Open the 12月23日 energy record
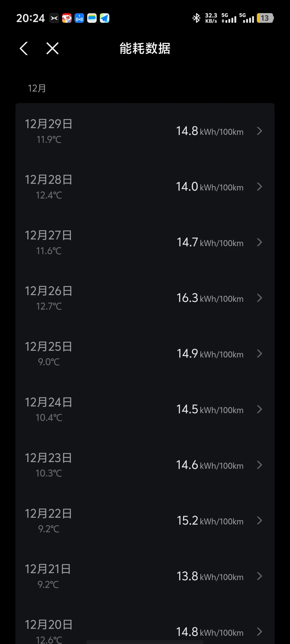290x644 pixels. coord(145,465)
